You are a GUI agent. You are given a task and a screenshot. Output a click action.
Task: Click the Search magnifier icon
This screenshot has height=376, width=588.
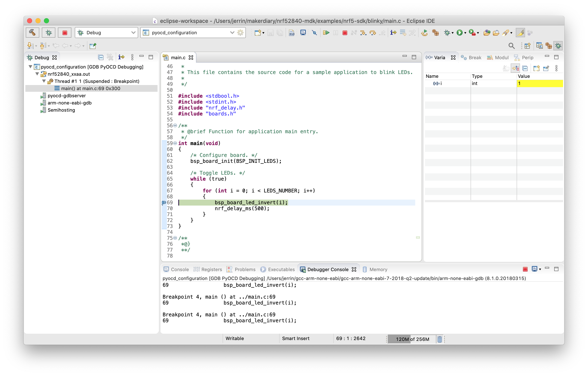(x=511, y=46)
